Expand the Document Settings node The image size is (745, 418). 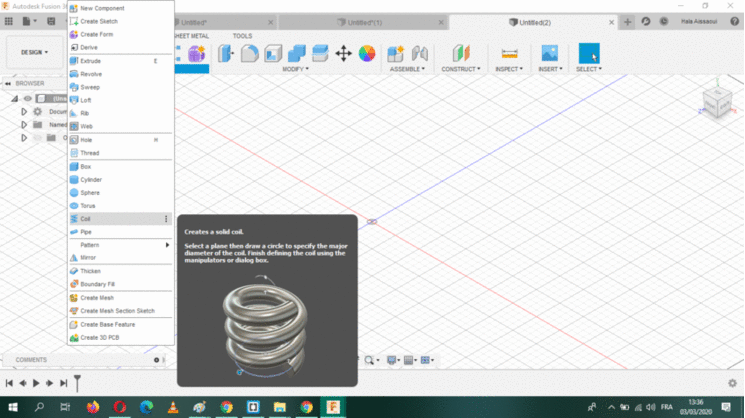click(24, 112)
